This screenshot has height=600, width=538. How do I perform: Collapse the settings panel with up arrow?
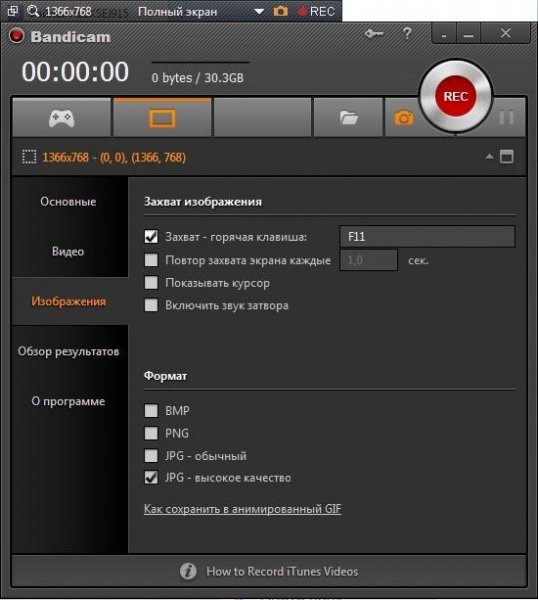489,156
